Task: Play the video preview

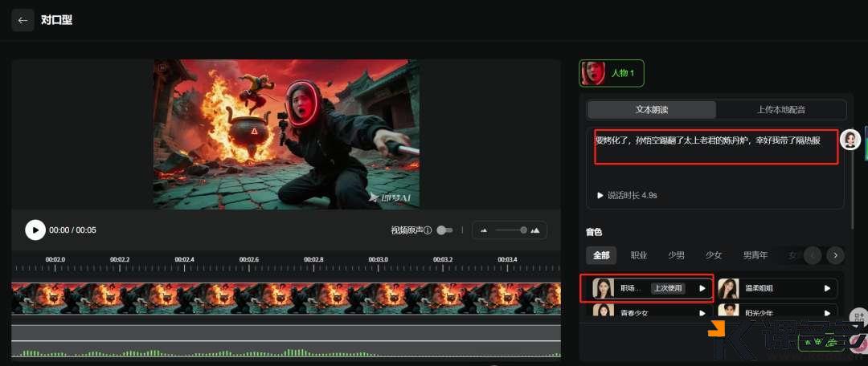Action: pyautogui.click(x=35, y=230)
